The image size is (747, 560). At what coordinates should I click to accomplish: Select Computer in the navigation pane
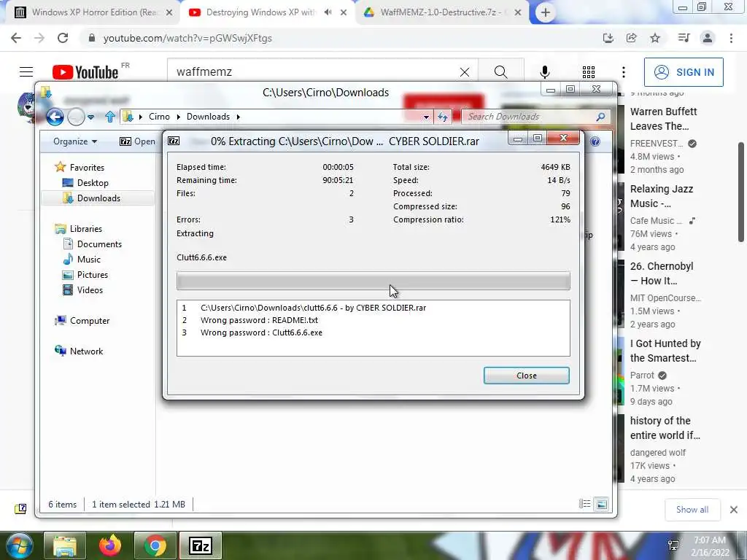[90, 321]
